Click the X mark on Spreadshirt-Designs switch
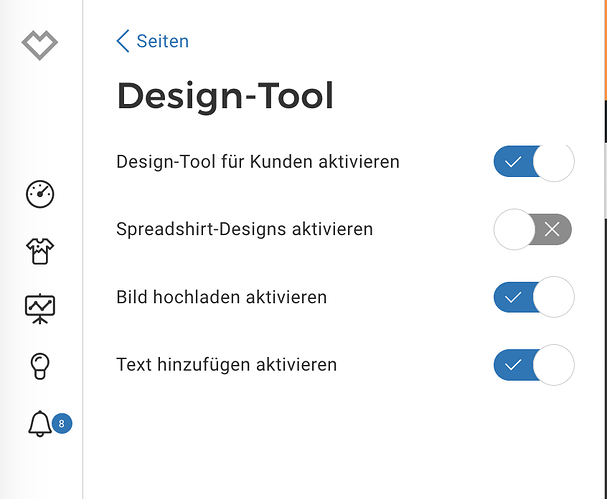The width and height of the screenshot is (607, 499). click(552, 230)
